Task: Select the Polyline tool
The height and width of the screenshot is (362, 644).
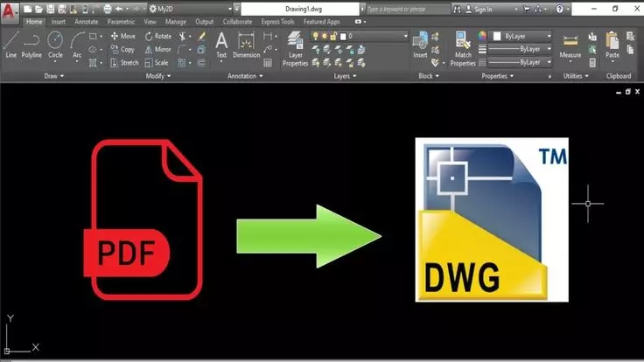Action: [x=31, y=45]
